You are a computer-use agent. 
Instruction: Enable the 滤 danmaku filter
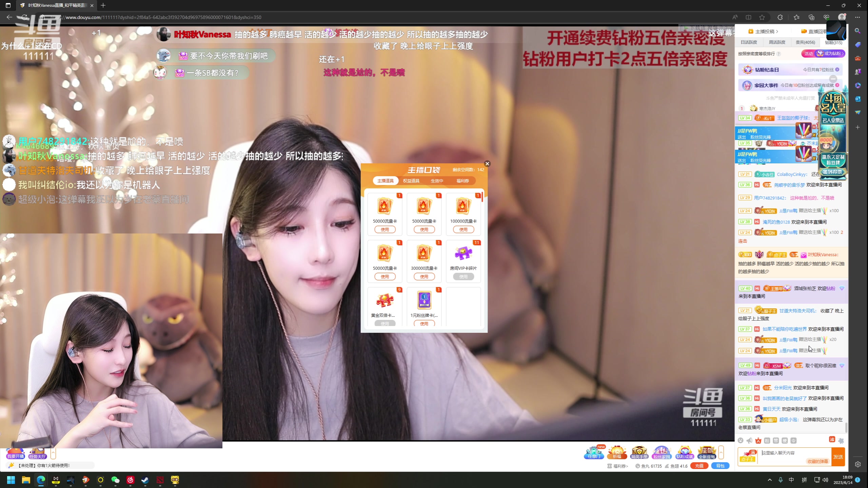[832, 440]
